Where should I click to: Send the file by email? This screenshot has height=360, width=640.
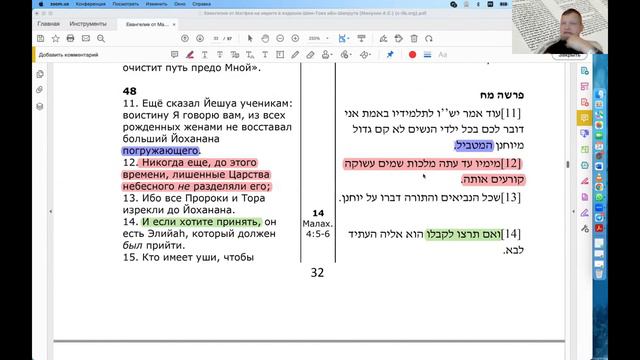tap(86, 38)
